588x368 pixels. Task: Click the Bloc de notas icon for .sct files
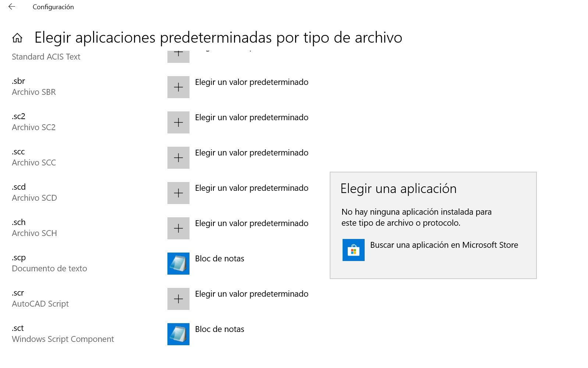[x=178, y=334]
